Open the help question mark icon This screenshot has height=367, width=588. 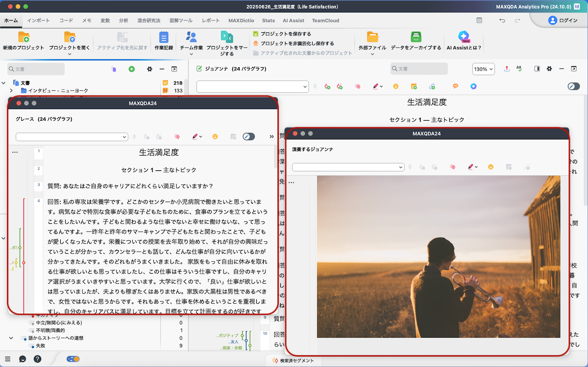pyautogui.click(x=37, y=359)
